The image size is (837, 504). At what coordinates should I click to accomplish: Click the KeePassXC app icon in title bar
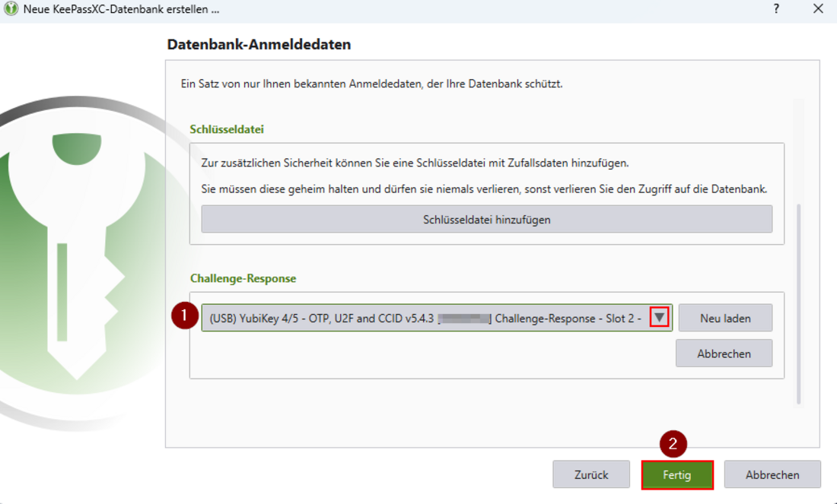[11, 9]
